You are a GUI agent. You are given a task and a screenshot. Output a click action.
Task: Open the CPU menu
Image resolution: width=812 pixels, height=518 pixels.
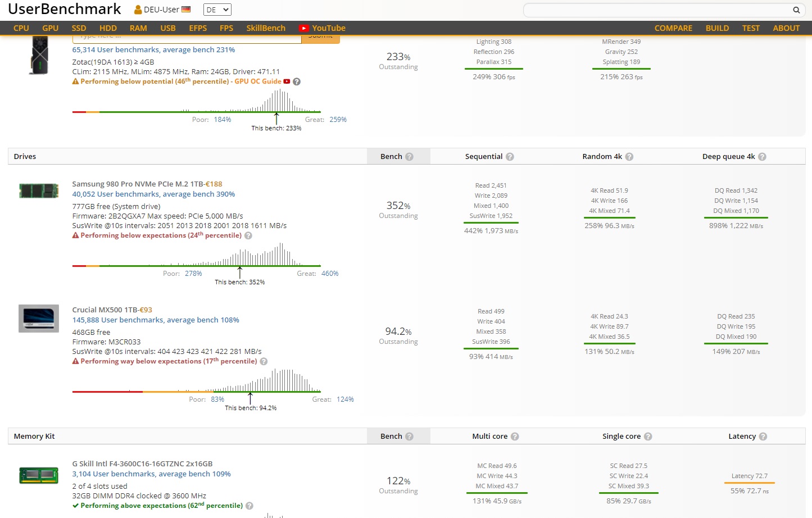point(21,28)
